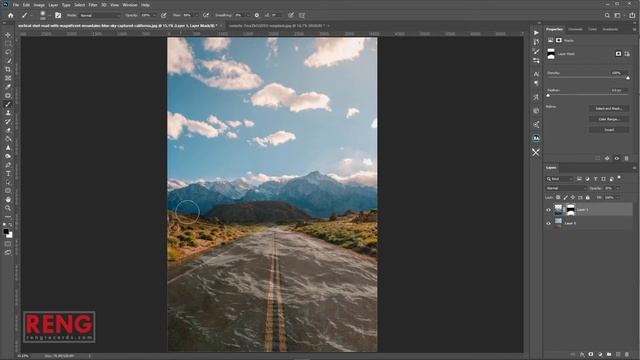Image resolution: width=640 pixels, height=360 pixels.
Task: Click the mask Density slider handle
Action: tap(628, 78)
